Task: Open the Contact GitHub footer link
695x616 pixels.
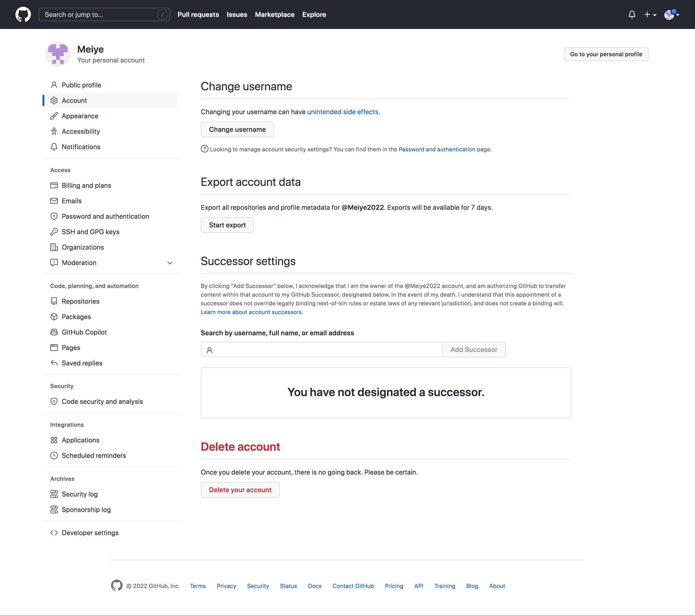Action: (353, 586)
